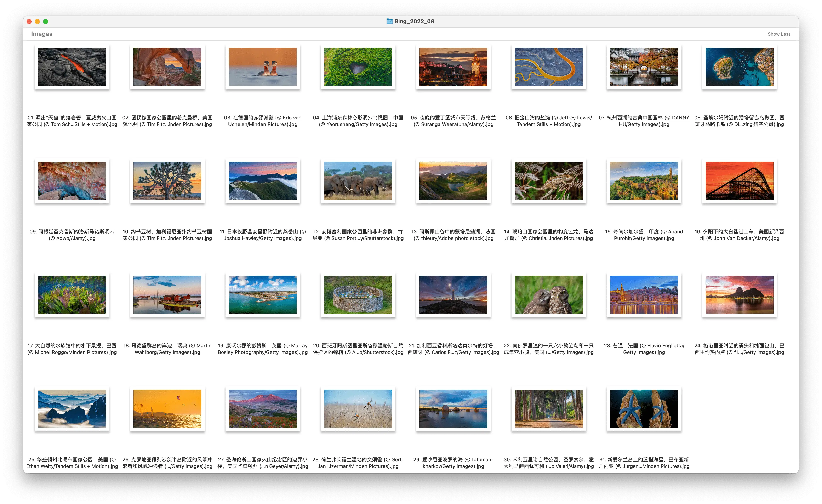Click the Images section header
Screen dimensions: 822x504
pos(42,34)
